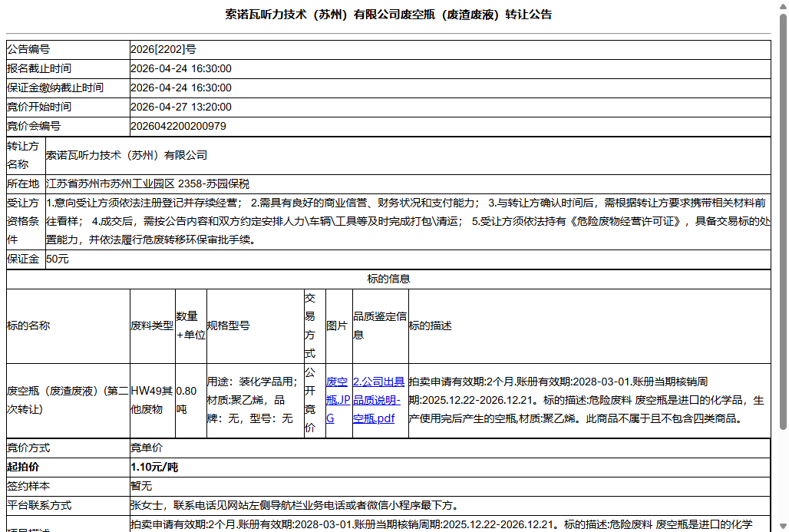789x532 pixels.
Task: Click the 标的信息 section header
Action: 388,279
